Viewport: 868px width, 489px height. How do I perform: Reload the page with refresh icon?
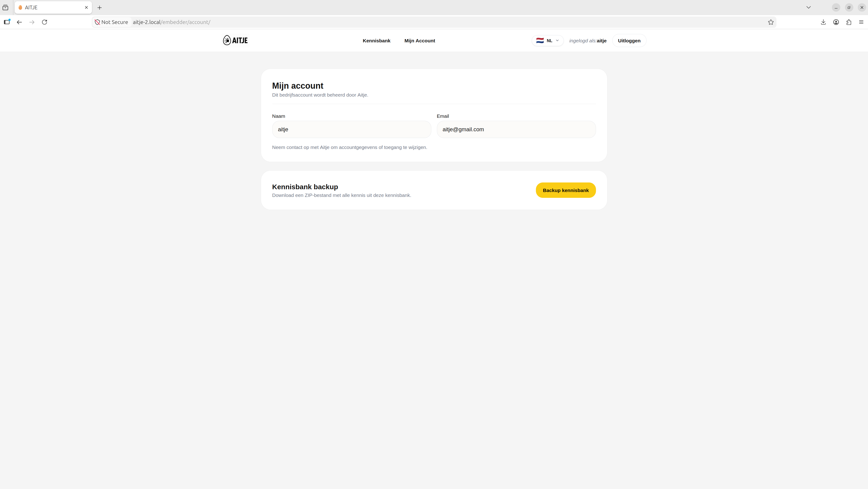(x=44, y=22)
